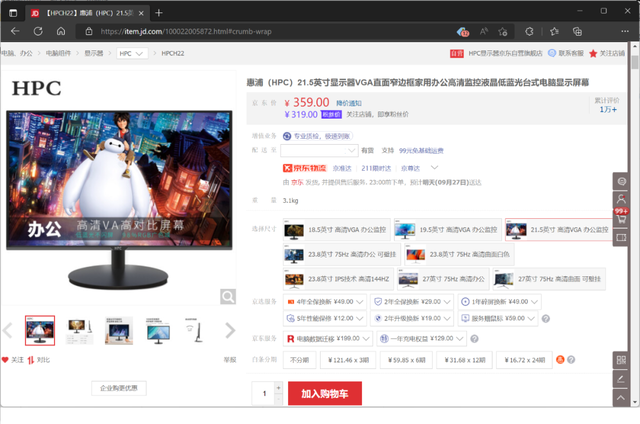Expand the 4年全保换新 ¥49.00 service dropdown
Image resolution: width=640 pixels, height=424 pixels.
point(325,302)
